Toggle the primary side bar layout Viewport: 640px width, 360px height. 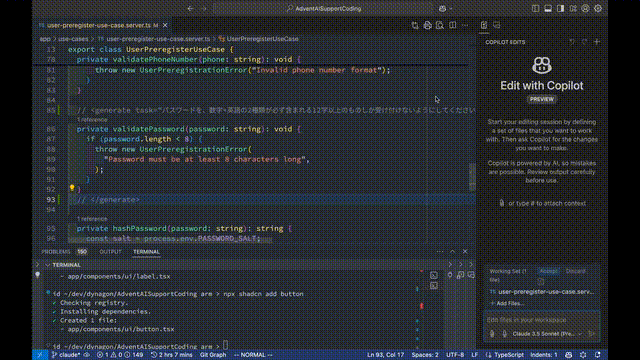pos(536,9)
